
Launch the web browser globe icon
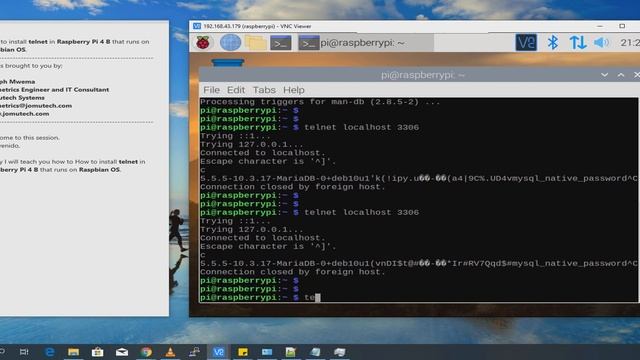point(230,42)
